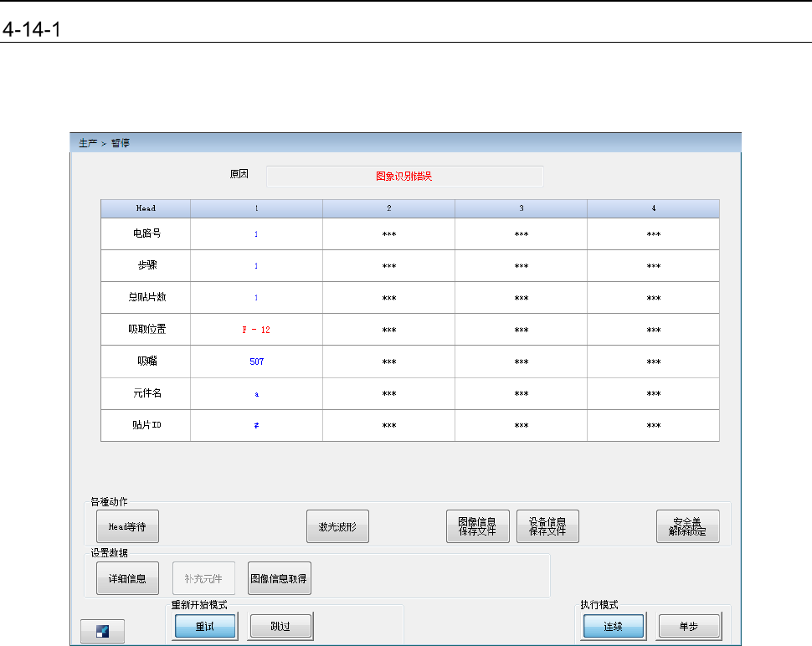
Task: Click the 补充元件 button
Action: click(x=203, y=578)
